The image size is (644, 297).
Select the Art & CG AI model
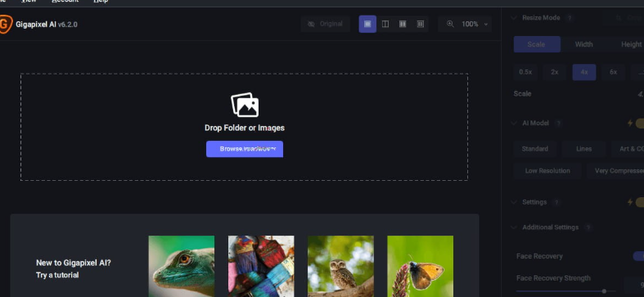(628, 149)
